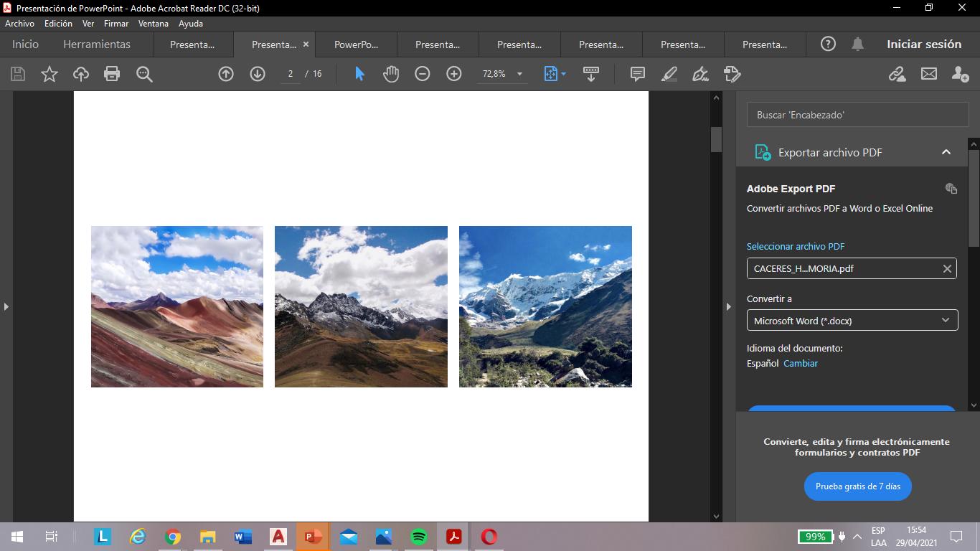The height and width of the screenshot is (551, 980).
Task: Click the page number input box
Action: [x=291, y=74]
